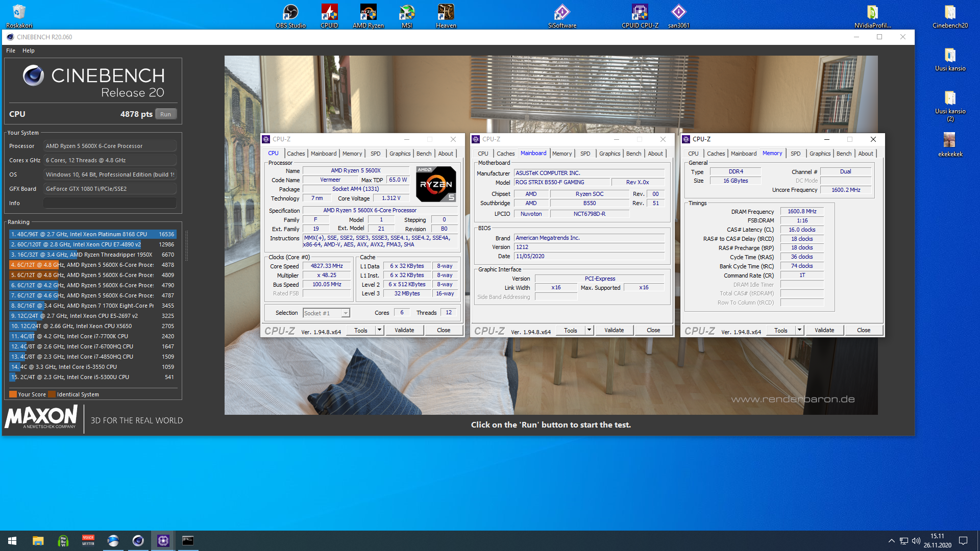Screen dimensions: 980x551
Task: Open Tools dropdown arrow in left CPU-Z window
Action: [379, 330]
